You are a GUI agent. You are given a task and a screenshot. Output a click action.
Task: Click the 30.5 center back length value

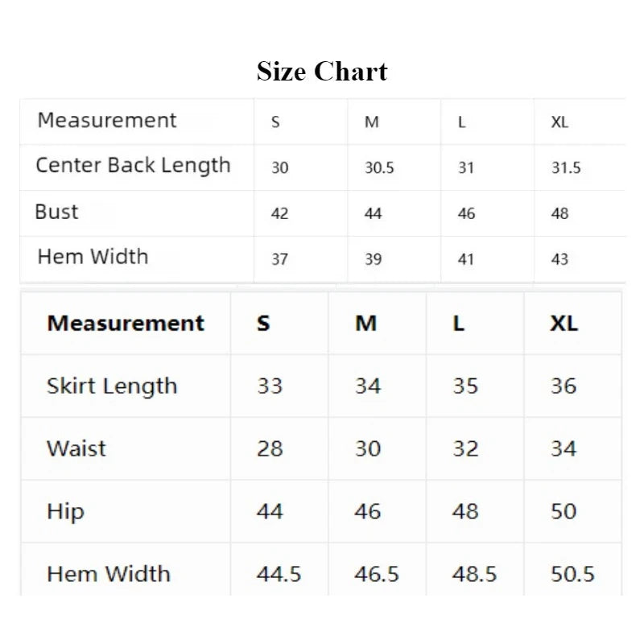[379, 167]
